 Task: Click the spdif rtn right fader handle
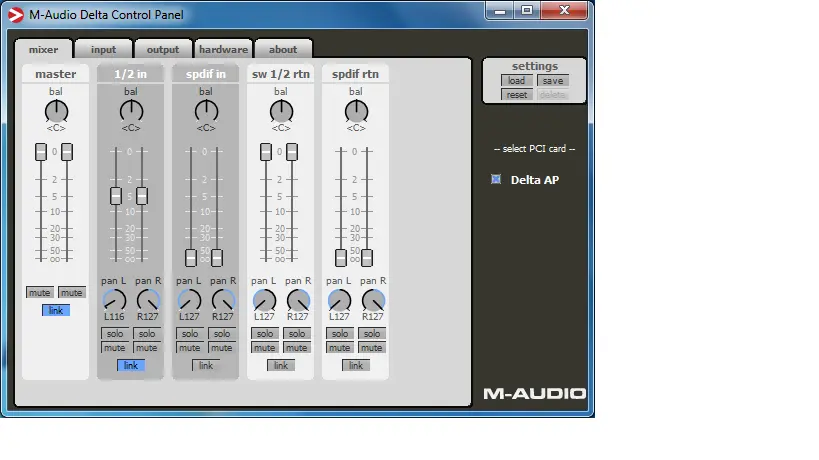[367, 258]
